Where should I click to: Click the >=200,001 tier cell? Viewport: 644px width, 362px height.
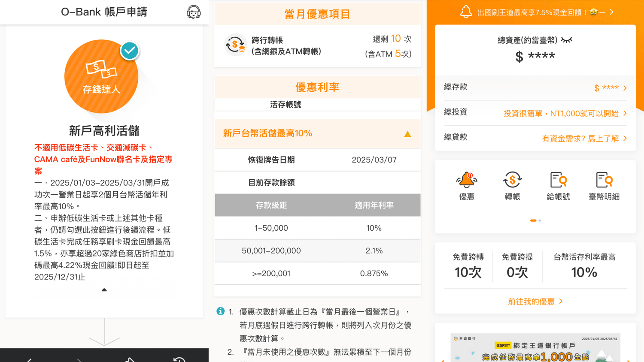click(271, 274)
